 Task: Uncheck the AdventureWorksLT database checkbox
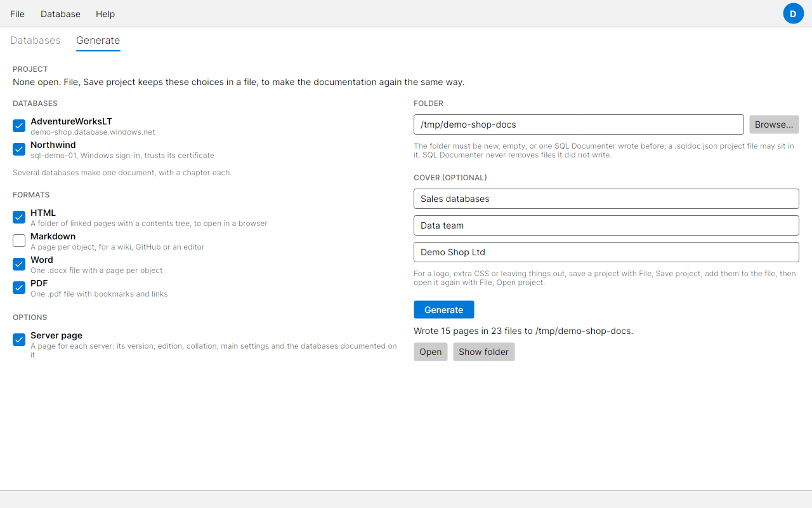pyautogui.click(x=19, y=126)
